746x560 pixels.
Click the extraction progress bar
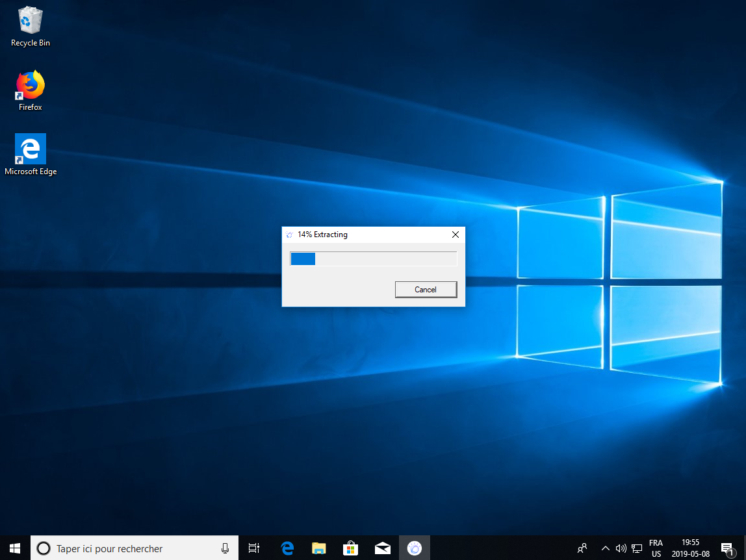click(x=373, y=259)
